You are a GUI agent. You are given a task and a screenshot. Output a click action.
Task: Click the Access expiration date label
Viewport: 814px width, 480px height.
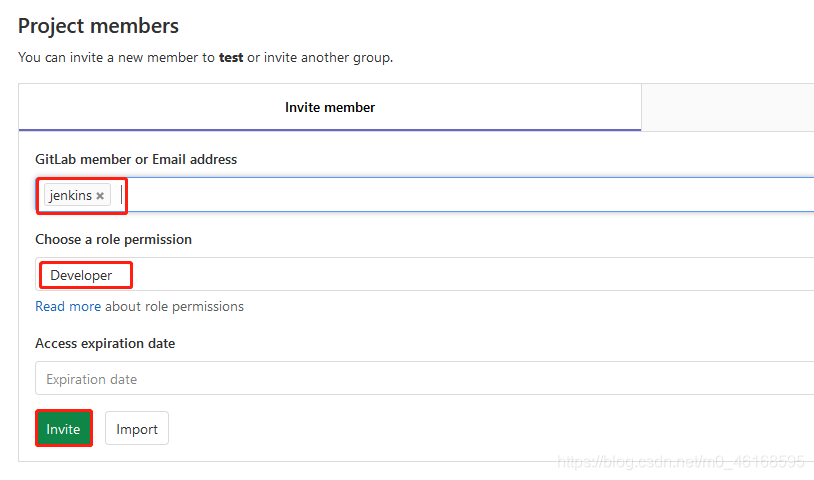(105, 343)
